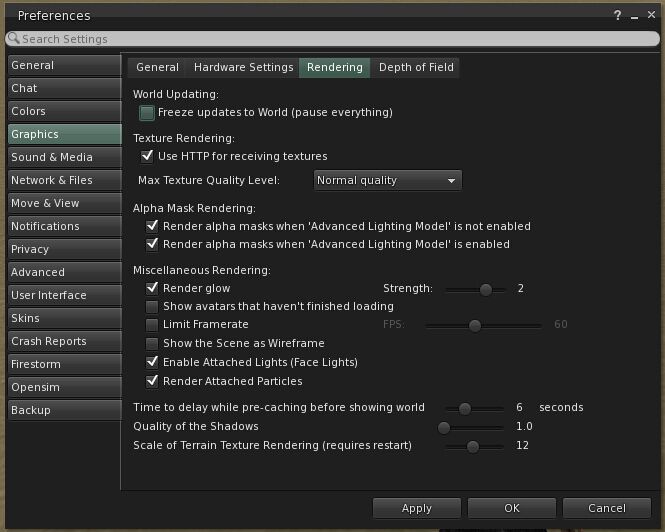Click the shadow quality value 1.0
The width and height of the screenshot is (665, 532).
[524, 426]
